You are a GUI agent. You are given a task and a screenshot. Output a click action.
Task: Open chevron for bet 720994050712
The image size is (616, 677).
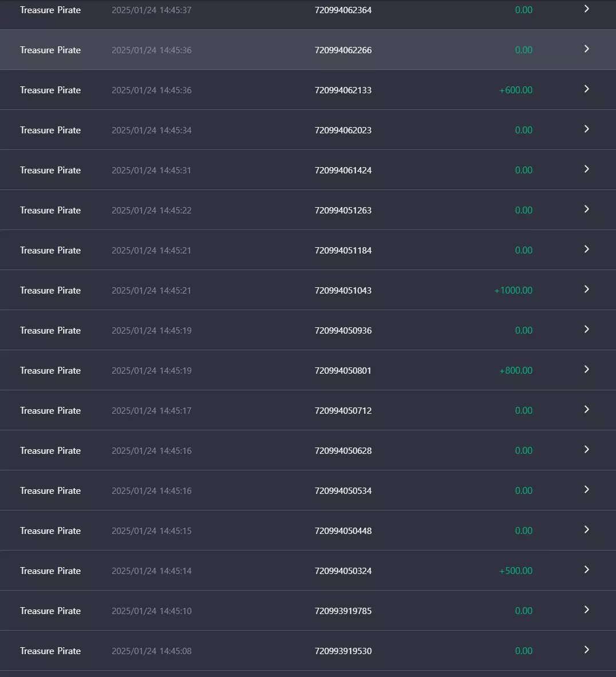coord(586,409)
